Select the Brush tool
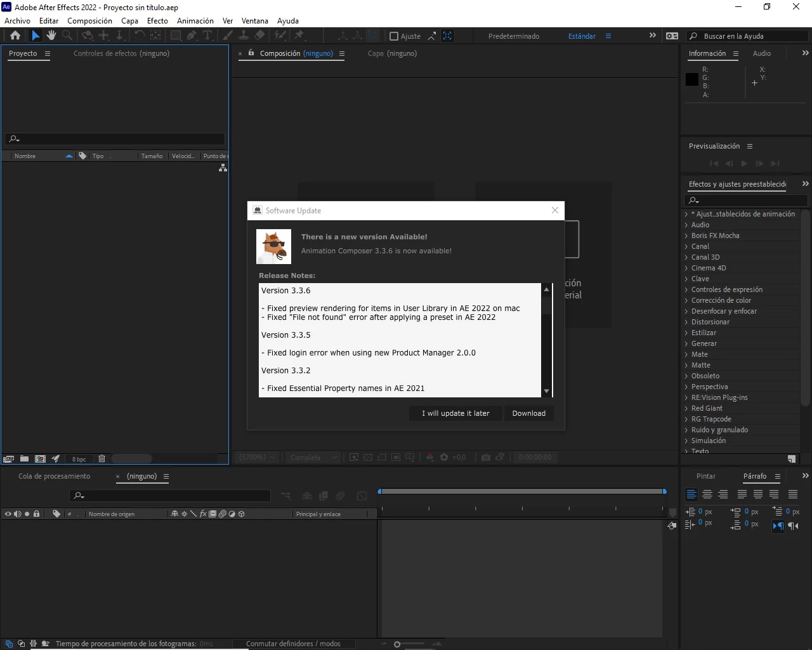The image size is (812, 650). 228,36
